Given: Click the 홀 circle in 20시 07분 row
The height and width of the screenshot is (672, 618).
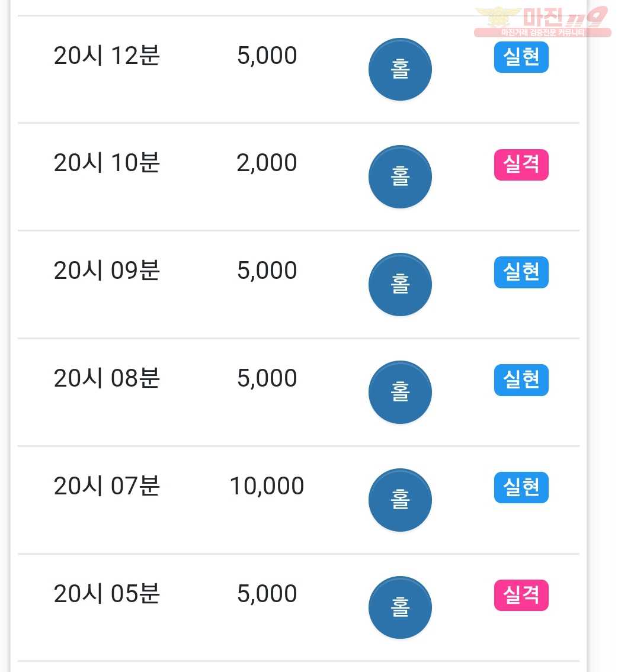Looking at the screenshot, I should coord(400,500).
